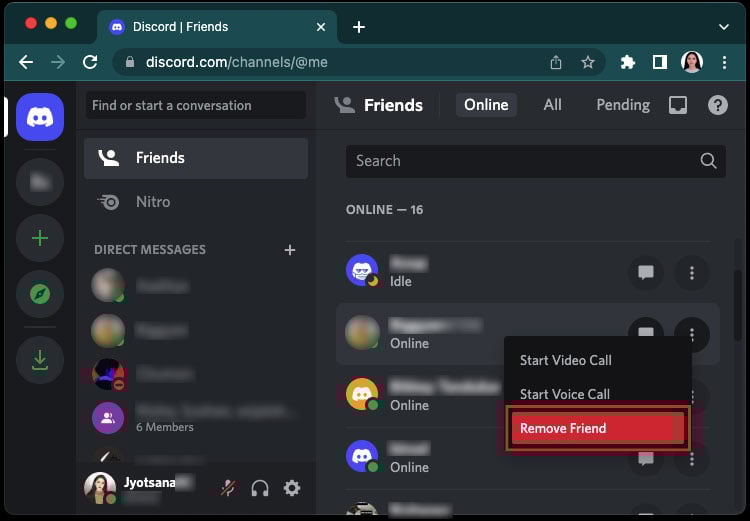750x521 pixels.
Task: Bookmark page with star icon
Action: click(588, 62)
